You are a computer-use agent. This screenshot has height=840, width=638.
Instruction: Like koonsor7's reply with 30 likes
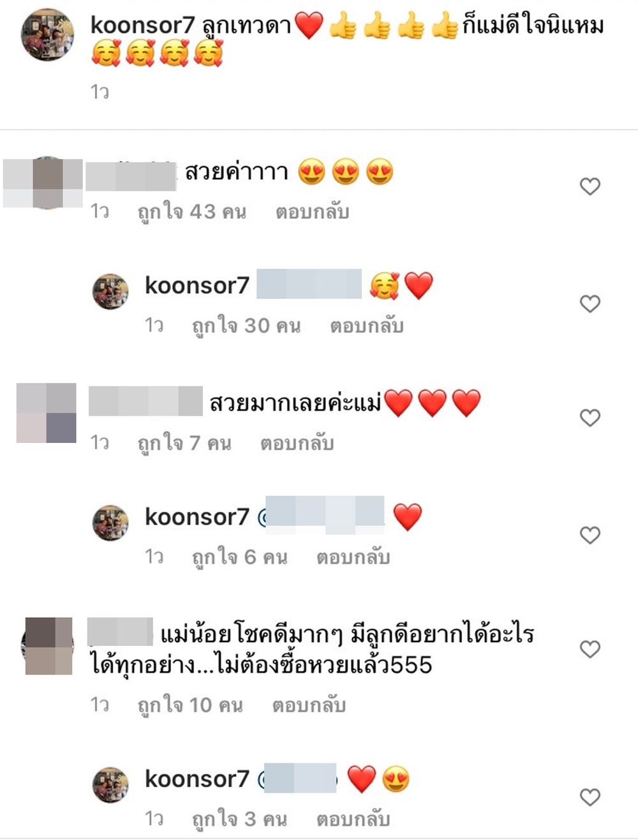click(590, 304)
